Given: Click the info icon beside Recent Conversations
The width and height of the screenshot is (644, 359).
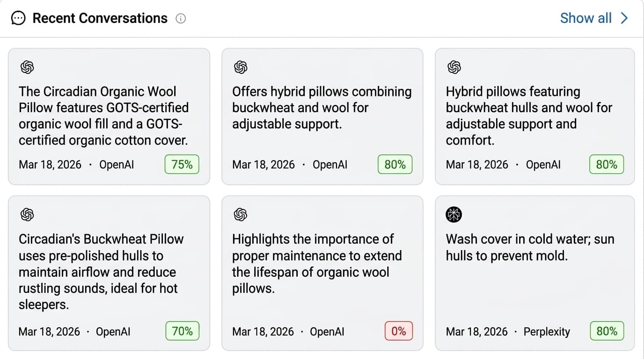Looking at the screenshot, I should point(181,19).
